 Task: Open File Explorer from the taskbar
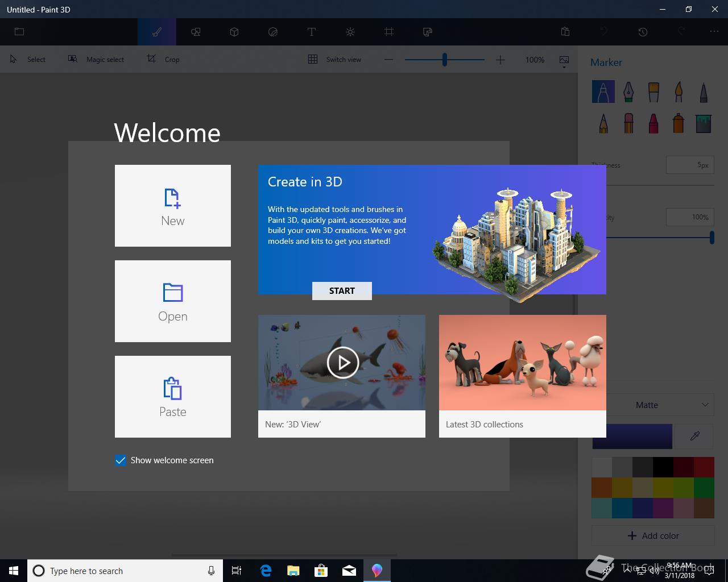pos(293,571)
